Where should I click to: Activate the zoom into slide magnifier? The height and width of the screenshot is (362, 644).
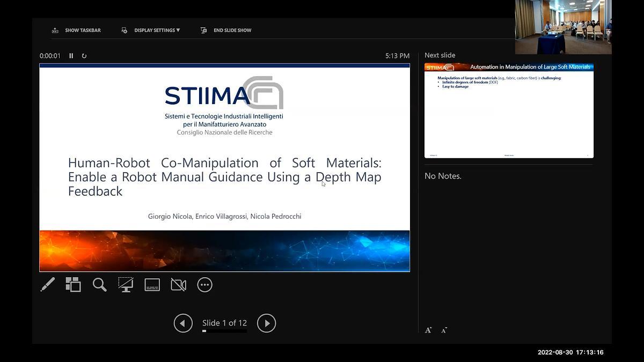tap(99, 285)
